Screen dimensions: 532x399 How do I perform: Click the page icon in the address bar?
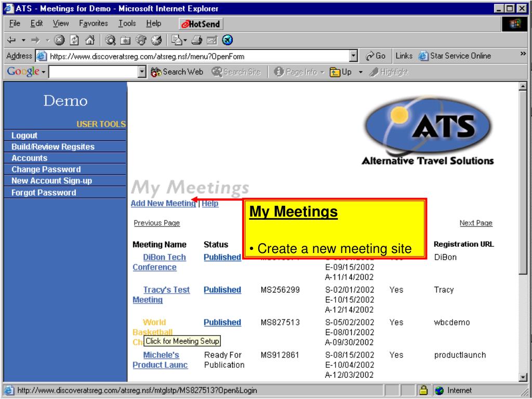(x=42, y=56)
